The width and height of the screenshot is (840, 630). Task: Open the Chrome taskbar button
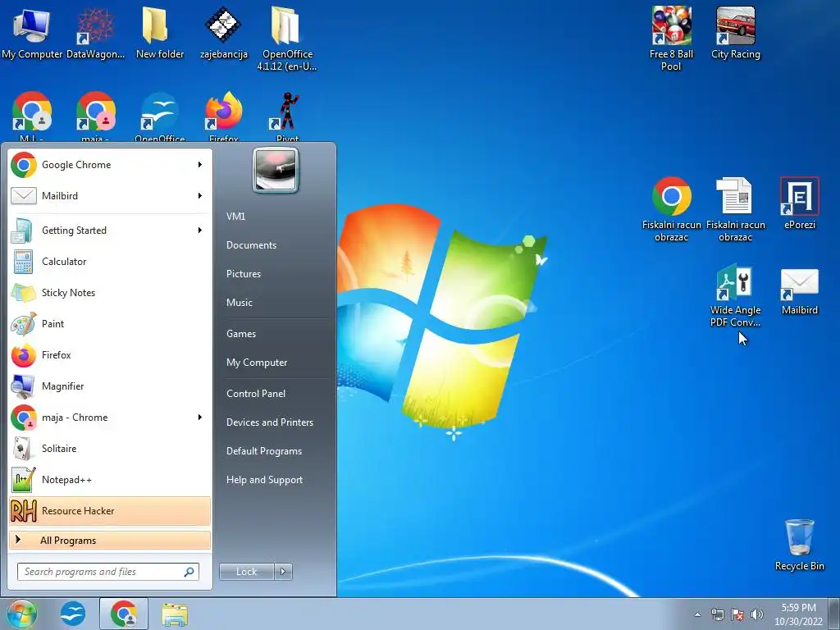coord(124,614)
